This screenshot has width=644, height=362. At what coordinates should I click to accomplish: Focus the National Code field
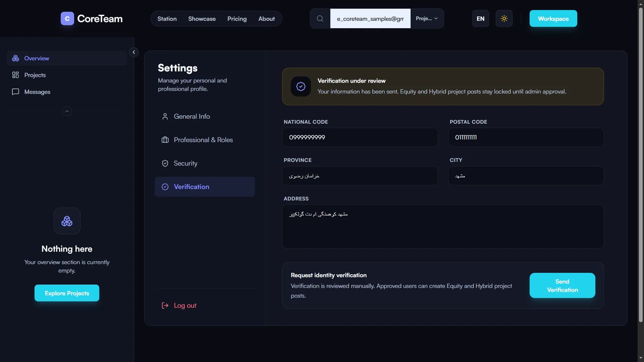point(360,137)
